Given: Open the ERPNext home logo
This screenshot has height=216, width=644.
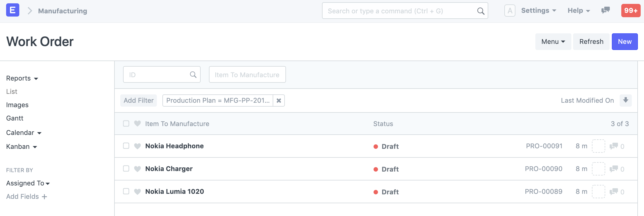Looking at the screenshot, I should click(x=13, y=10).
